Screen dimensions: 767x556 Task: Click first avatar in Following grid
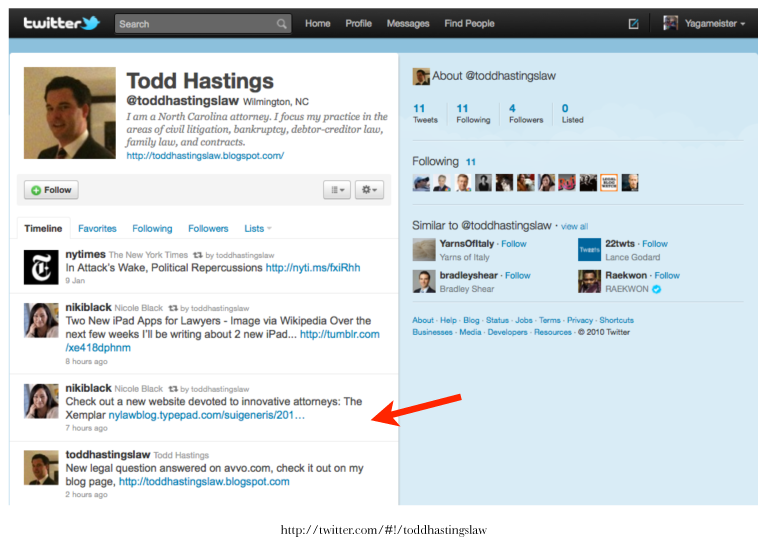click(x=421, y=183)
